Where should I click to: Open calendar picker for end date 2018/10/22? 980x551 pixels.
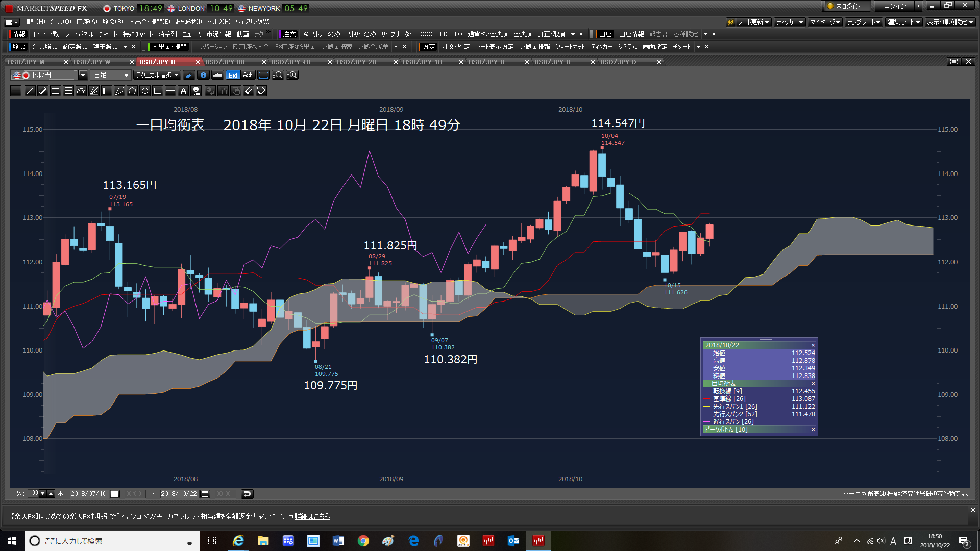pos(205,494)
